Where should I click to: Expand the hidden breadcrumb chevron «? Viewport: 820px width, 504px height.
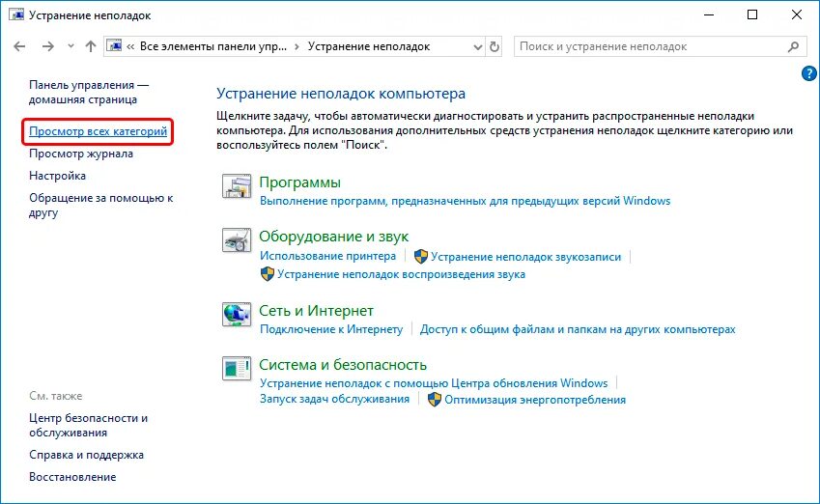click(130, 46)
